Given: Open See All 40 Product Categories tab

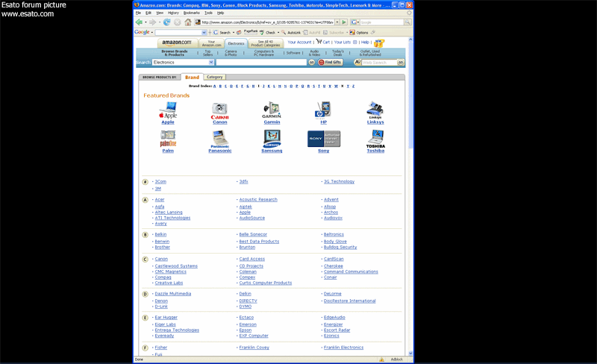Looking at the screenshot, I should [x=266, y=43].
